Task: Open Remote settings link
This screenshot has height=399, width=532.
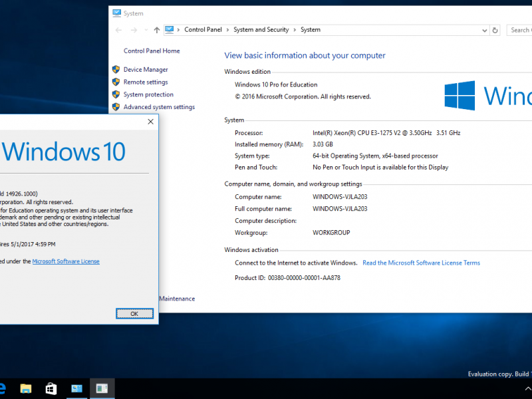Action: [x=146, y=82]
